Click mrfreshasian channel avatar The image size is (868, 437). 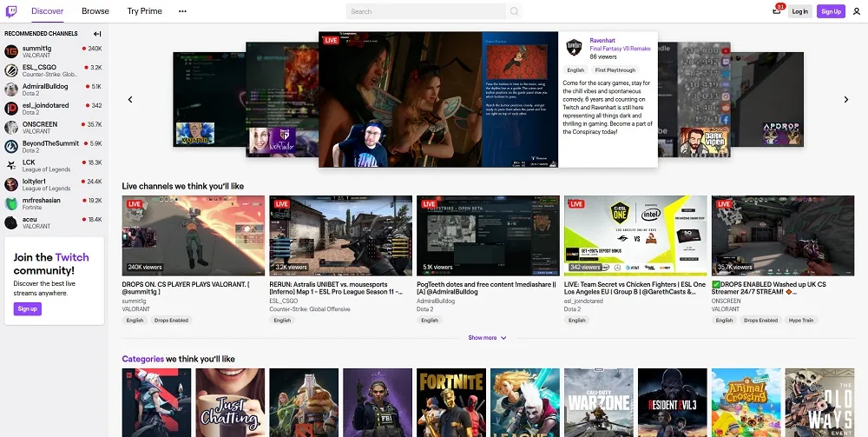pos(11,203)
